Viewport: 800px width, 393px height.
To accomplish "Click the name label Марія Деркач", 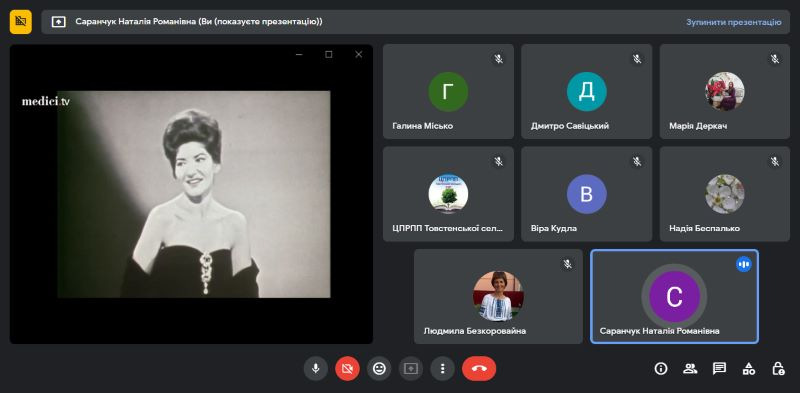I will tap(698, 126).
